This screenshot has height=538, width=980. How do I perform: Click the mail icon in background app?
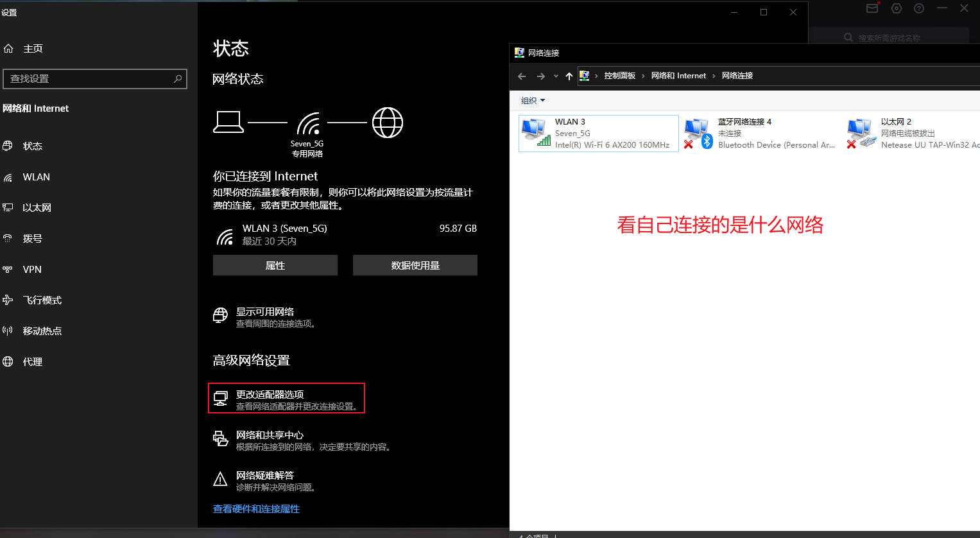(872, 8)
